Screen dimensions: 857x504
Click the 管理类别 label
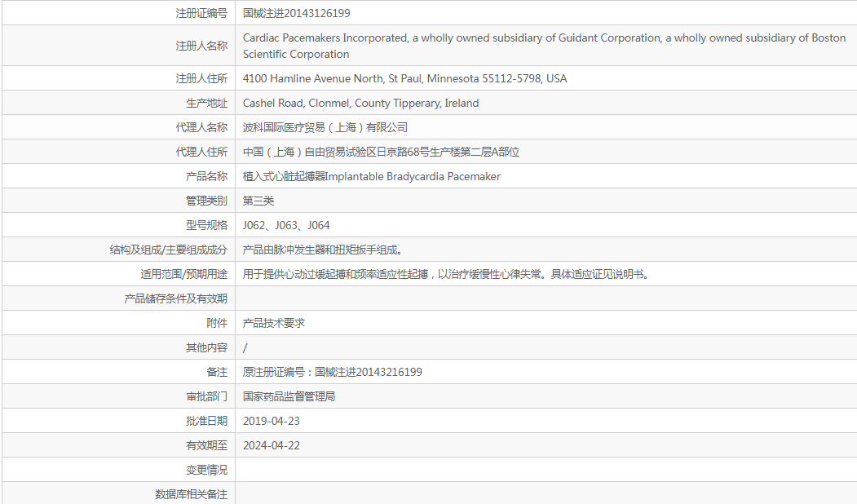point(206,201)
